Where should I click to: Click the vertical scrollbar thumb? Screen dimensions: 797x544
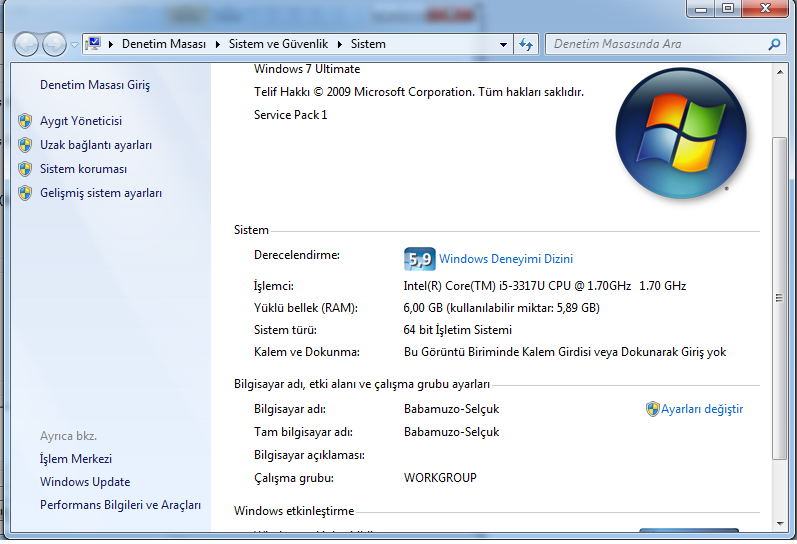779,298
